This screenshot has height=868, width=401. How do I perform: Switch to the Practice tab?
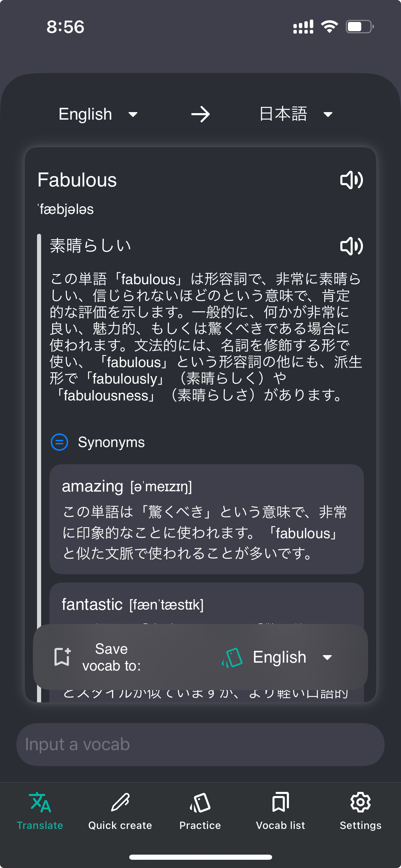click(x=200, y=811)
